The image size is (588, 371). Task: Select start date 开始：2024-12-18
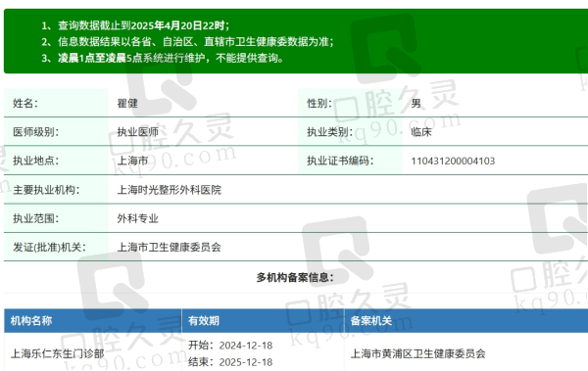click(230, 346)
